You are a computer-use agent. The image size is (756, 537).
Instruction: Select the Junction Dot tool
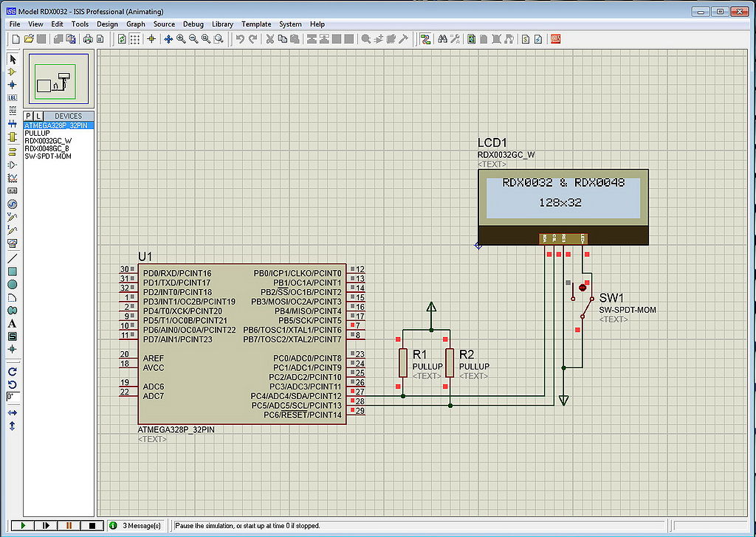[13, 85]
